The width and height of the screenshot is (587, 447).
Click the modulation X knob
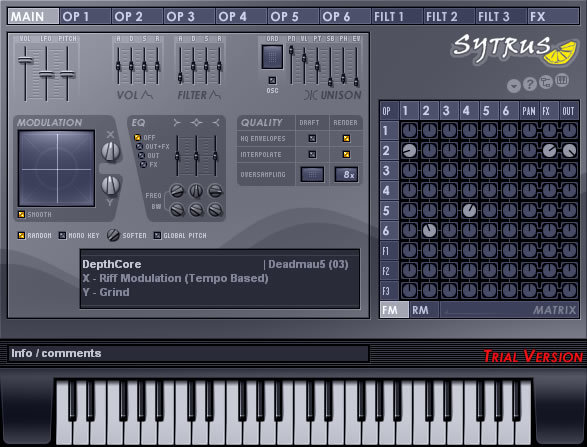[111, 151]
